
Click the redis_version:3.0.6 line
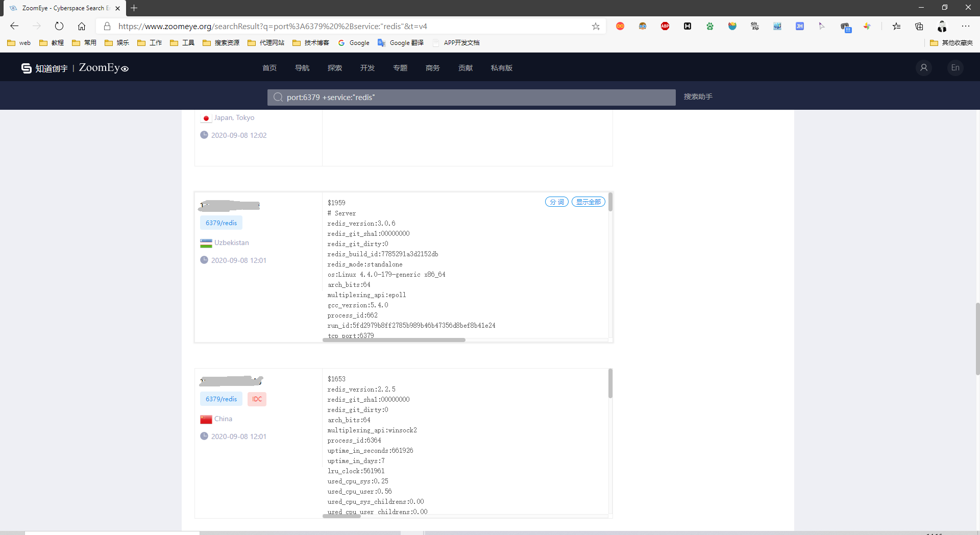pyautogui.click(x=361, y=224)
